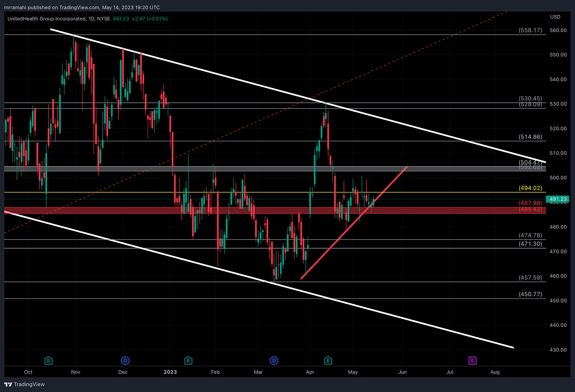Click the 440.00 price axis tick

[558, 325]
